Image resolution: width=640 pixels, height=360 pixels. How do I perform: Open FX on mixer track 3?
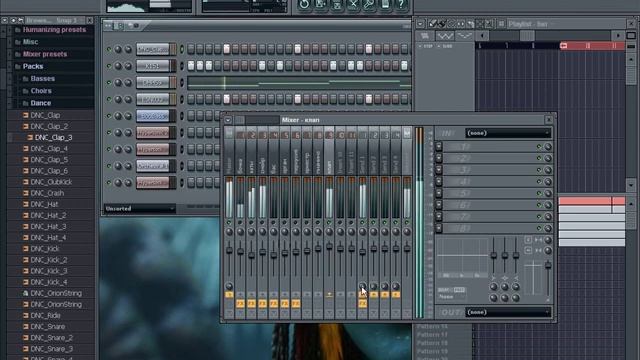pyautogui.click(x=262, y=303)
